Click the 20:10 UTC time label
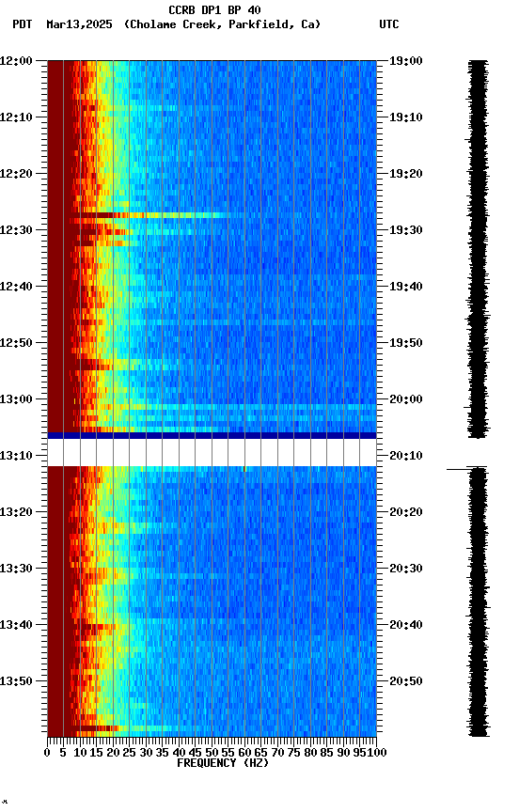This screenshot has height=812, width=519. coord(406,456)
